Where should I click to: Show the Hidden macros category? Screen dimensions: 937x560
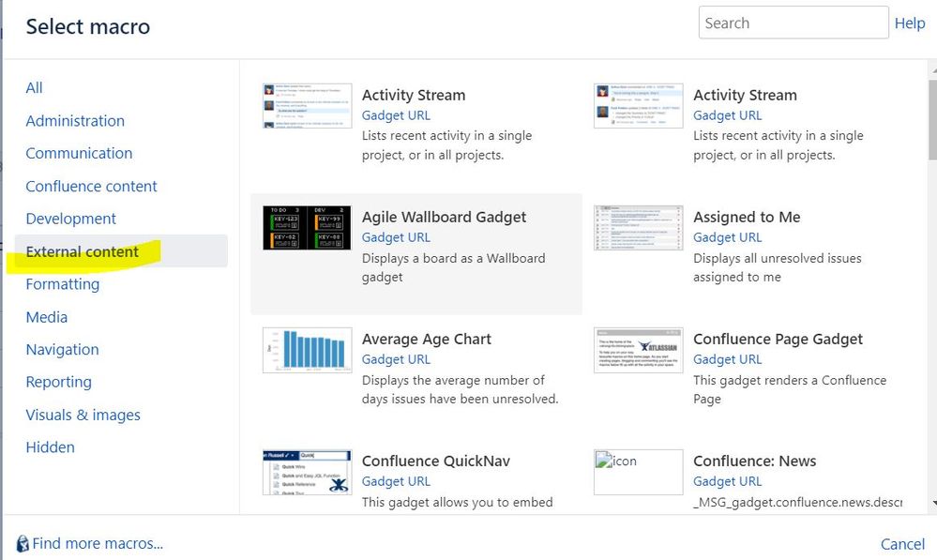coord(51,447)
